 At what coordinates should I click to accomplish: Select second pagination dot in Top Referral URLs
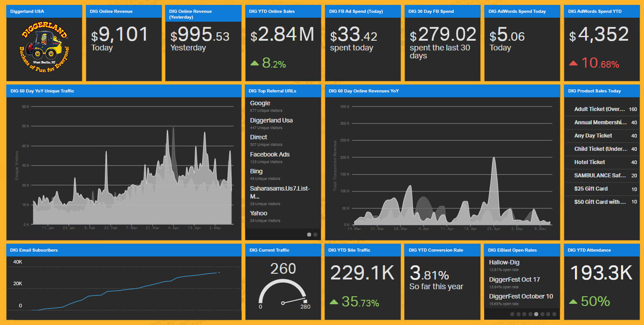tap(315, 235)
